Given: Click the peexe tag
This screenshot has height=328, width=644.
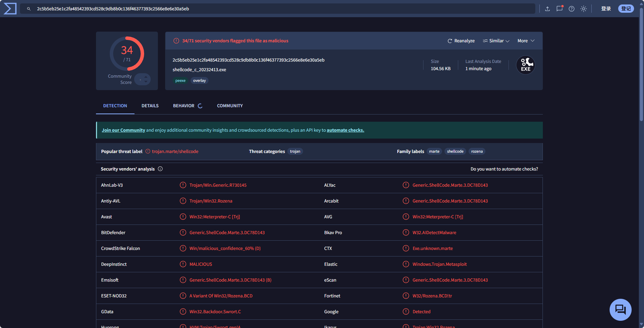Looking at the screenshot, I should pyautogui.click(x=180, y=81).
